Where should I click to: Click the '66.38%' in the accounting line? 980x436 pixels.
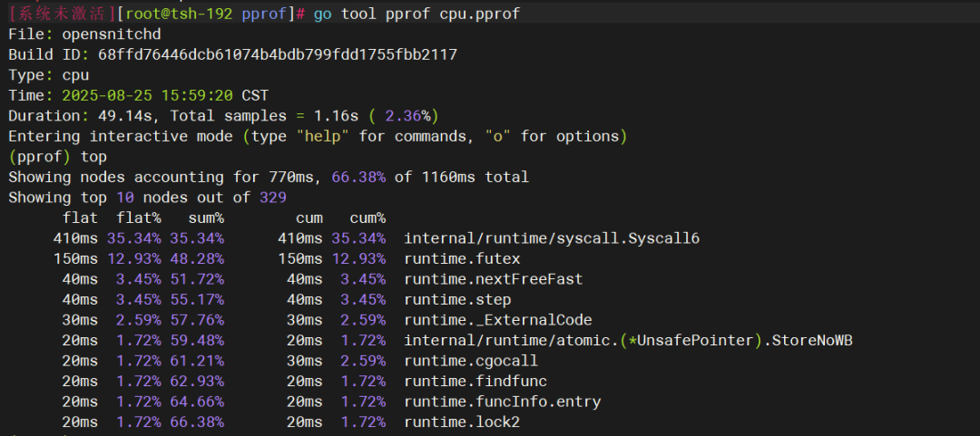coord(358,178)
